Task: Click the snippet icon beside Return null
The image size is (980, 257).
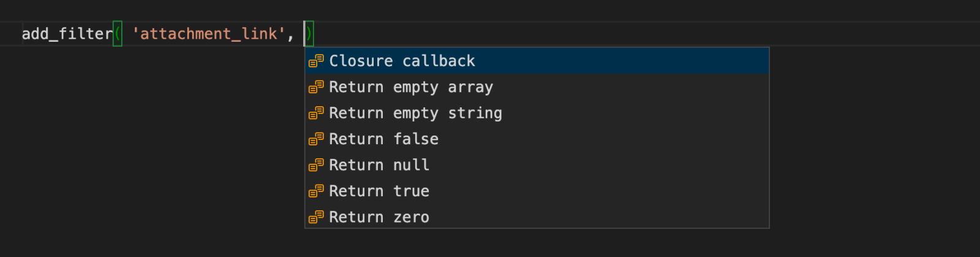Action: [x=316, y=165]
